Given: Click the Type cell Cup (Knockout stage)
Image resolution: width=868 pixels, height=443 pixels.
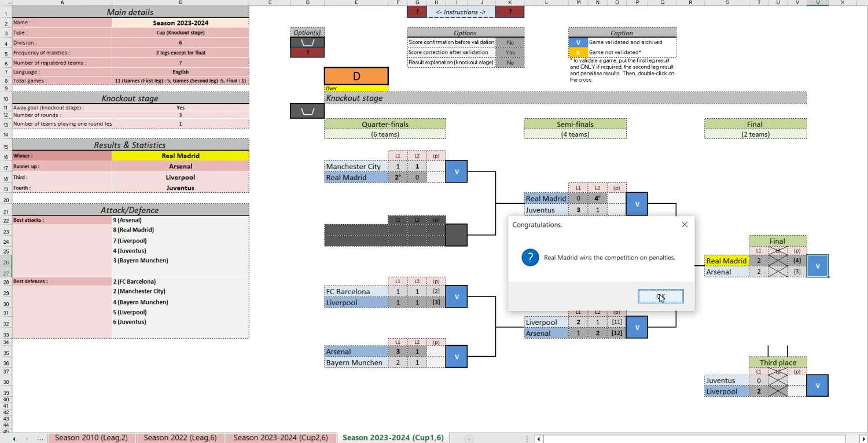Looking at the screenshot, I should tap(181, 32).
